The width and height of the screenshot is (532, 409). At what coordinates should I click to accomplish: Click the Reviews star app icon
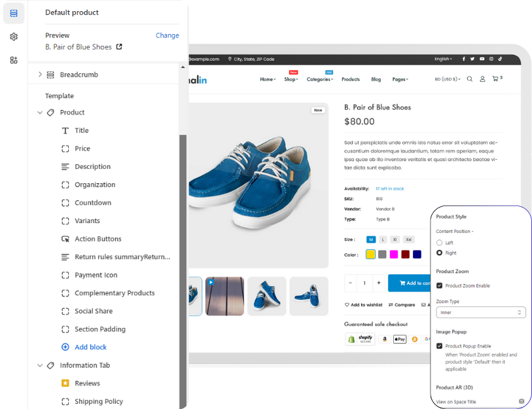click(x=65, y=383)
